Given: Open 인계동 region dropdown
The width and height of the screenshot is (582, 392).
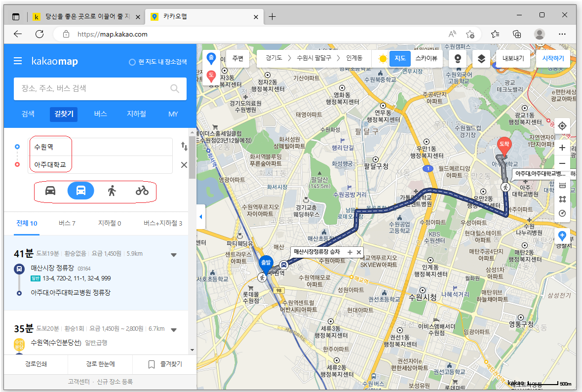Looking at the screenshot, I should pyautogui.click(x=354, y=58).
